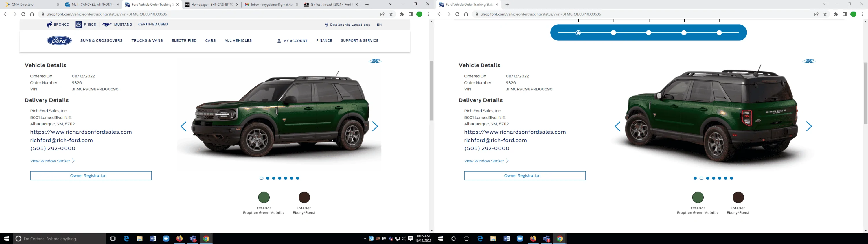The image size is (868, 244).
Task: Reload the page in left Chrome window
Action: pos(23,14)
